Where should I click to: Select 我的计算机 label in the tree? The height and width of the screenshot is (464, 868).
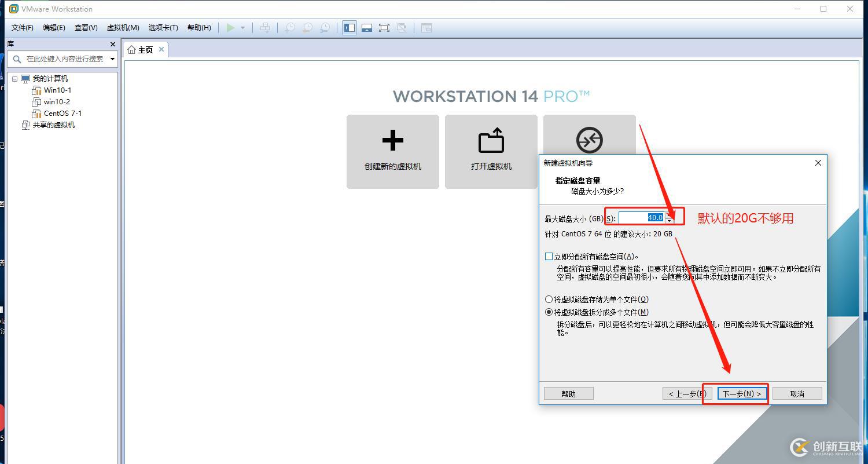pyautogui.click(x=50, y=79)
